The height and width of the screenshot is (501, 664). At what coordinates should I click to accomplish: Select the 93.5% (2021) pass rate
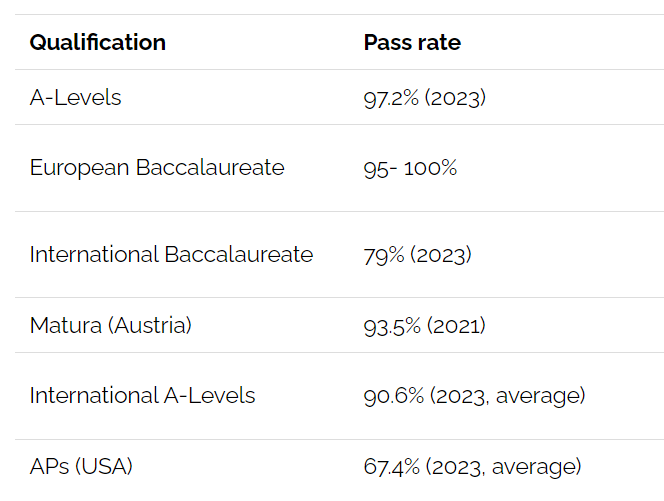[x=424, y=326]
